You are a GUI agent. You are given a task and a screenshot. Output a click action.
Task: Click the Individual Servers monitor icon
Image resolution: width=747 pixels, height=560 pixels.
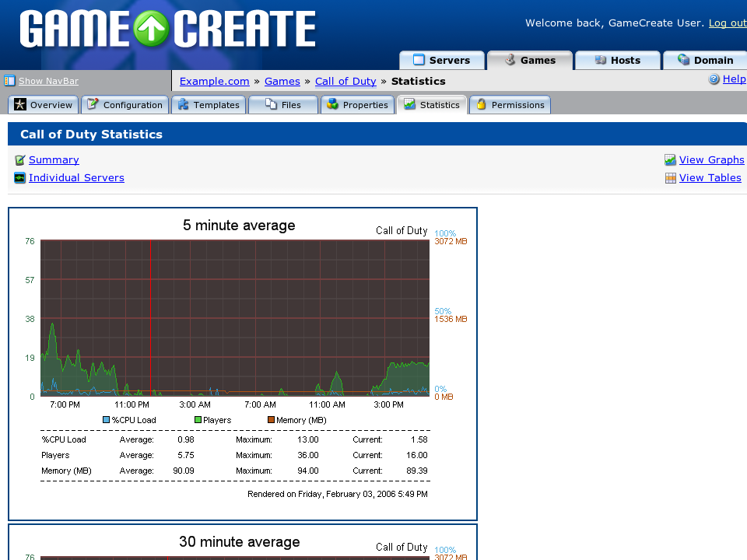tap(20, 178)
